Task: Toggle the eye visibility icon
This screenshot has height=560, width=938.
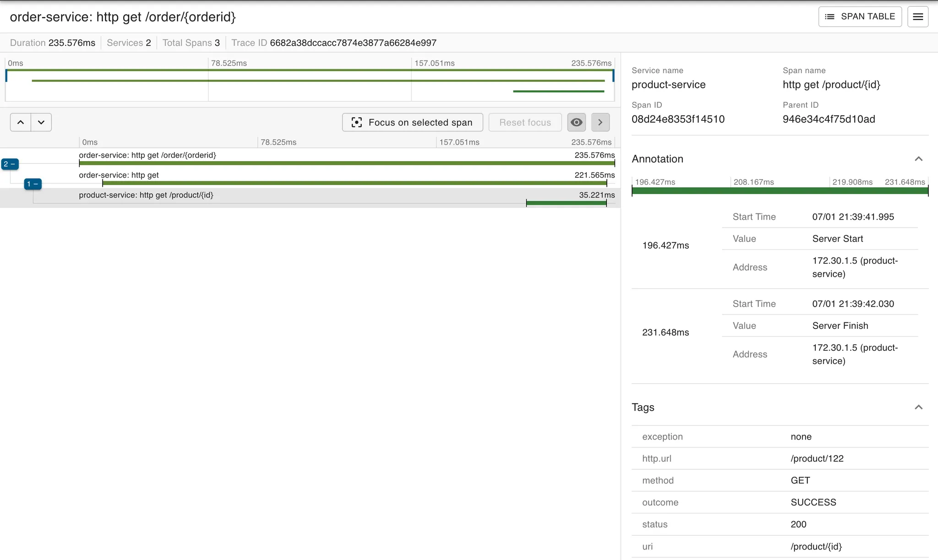Action: pyautogui.click(x=576, y=122)
